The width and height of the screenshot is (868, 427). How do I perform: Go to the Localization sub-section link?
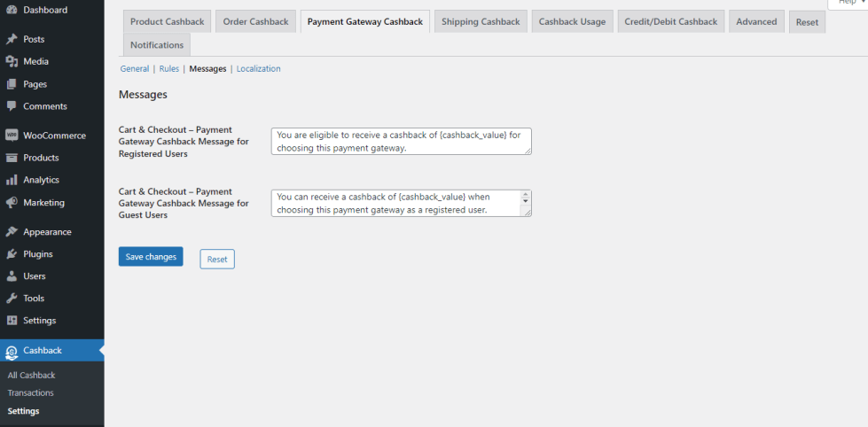258,68
